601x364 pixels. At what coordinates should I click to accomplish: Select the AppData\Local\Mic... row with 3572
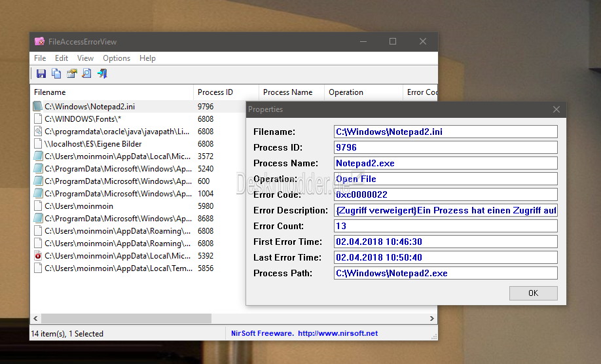tap(138, 156)
